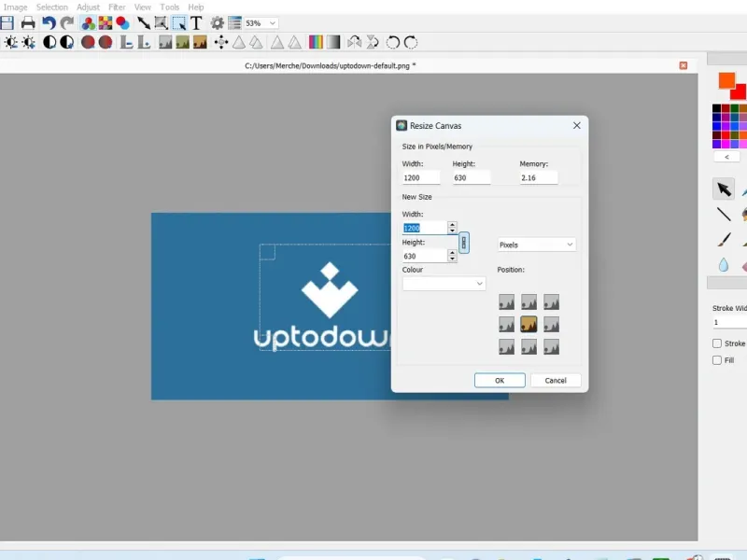Screen dimensions: 747x560
Task: Enable the Stroke checkbox
Action: click(717, 343)
